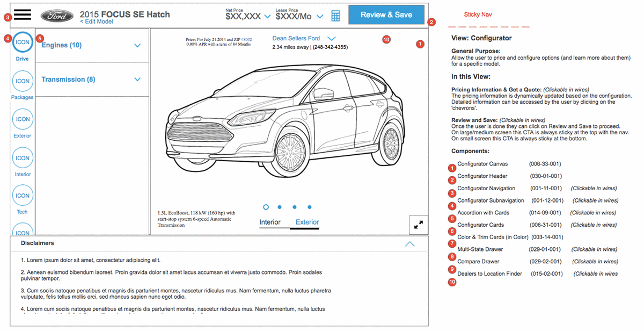Switch to the Exterior view tab
The image size is (644, 331).
coord(307,222)
